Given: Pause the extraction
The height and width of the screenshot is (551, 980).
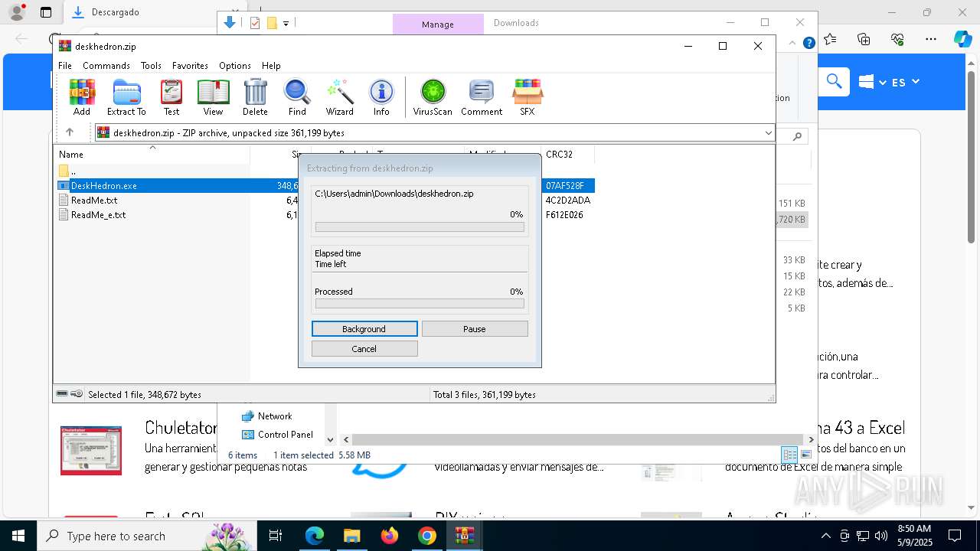Looking at the screenshot, I should (x=475, y=329).
